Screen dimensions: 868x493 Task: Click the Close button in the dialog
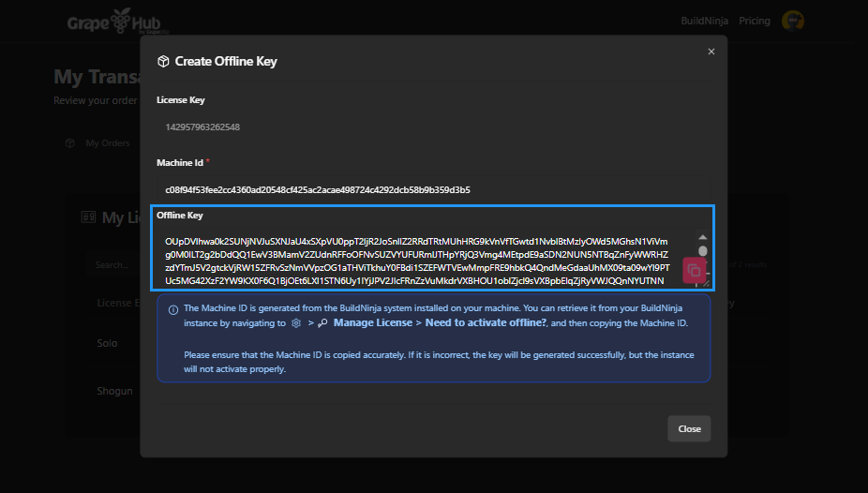coord(689,429)
